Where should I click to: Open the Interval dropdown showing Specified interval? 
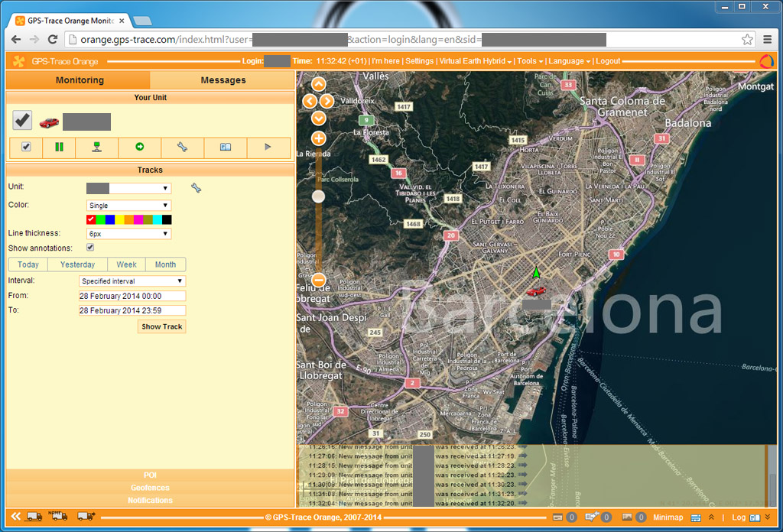click(132, 281)
